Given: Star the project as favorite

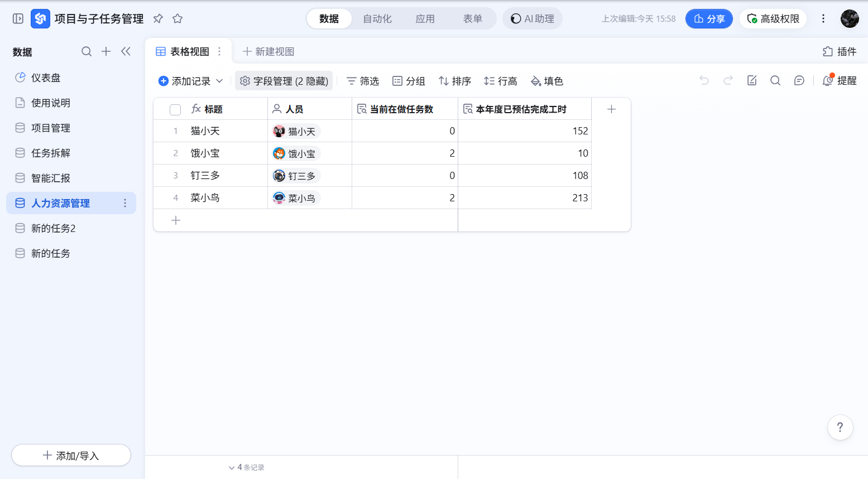Looking at the screenshot, I should (178, 18).
